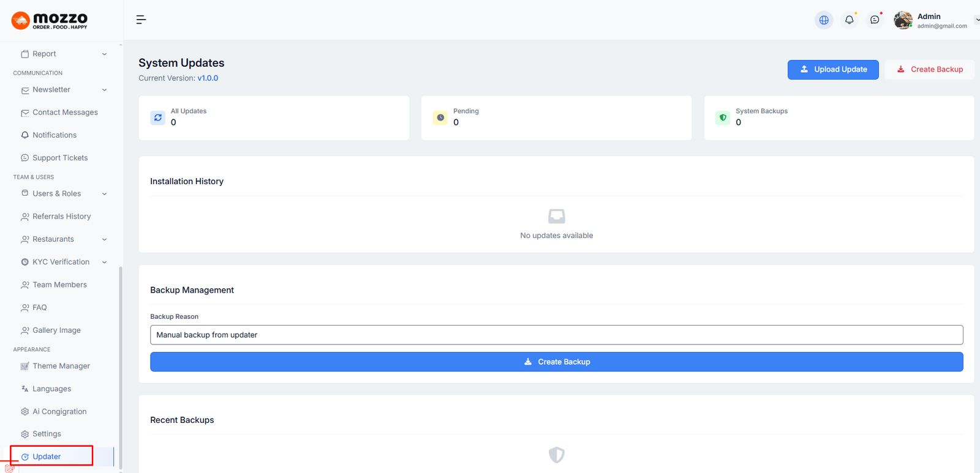Expand the KYC Verification dropdown
The image size is (980, 473).
coord(104,263)
